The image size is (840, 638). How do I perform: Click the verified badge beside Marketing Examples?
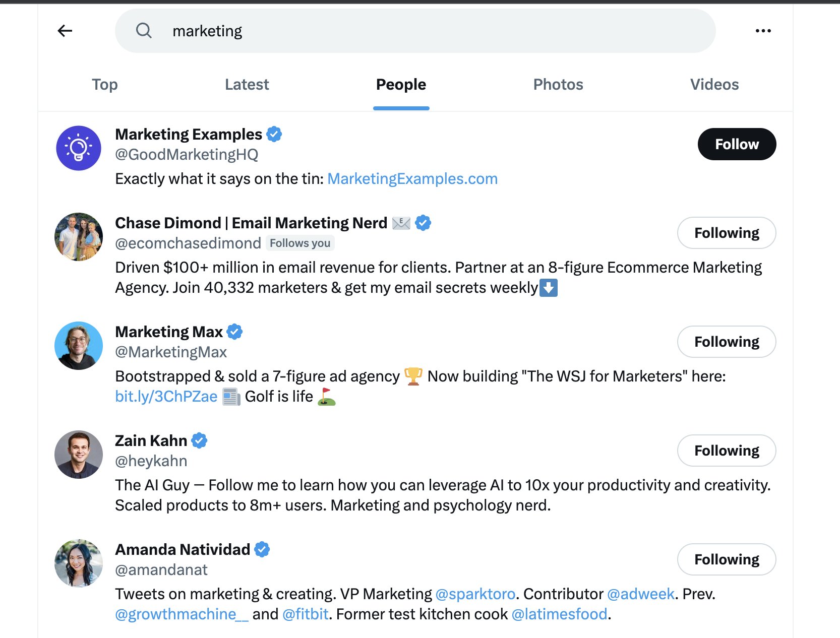pos(274,135)
